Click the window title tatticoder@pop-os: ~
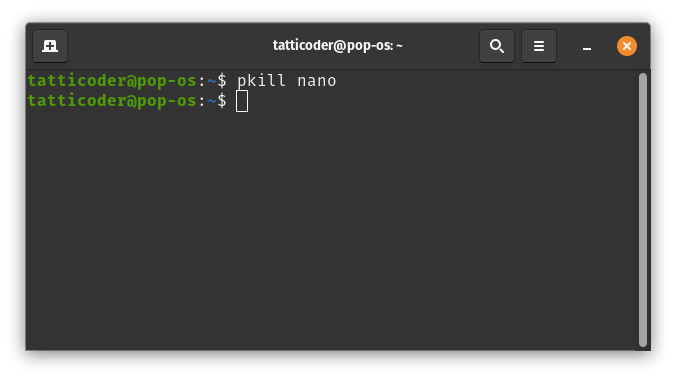This screenshot has height=379, width=676. pyautogui.click(x=338, y=45)
